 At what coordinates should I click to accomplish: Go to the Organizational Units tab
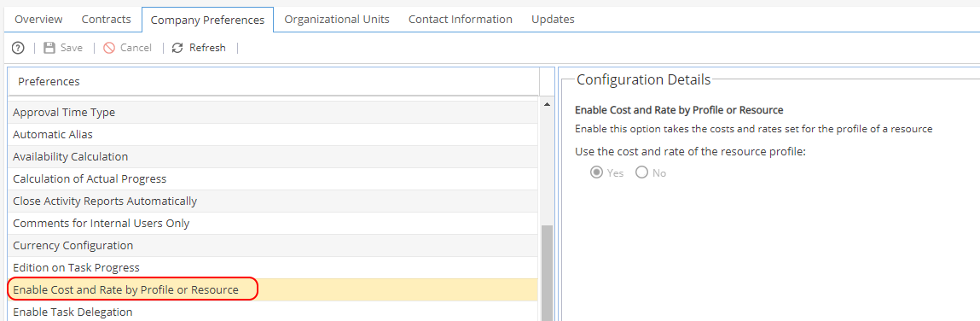pyautogui.click(x=337, y=20)
